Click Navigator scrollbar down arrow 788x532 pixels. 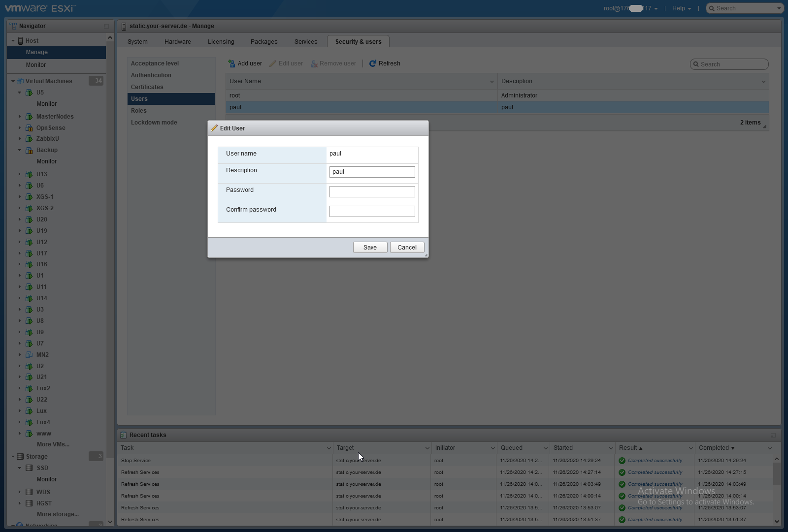coord(110,522)
